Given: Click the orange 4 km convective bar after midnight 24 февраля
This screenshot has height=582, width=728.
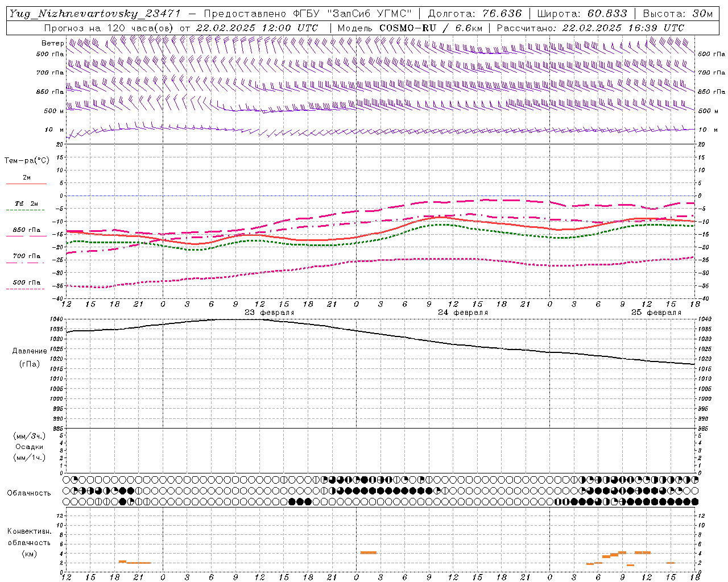Looking at the screenshot, I should pyautogui.click(x=369, y=552).
